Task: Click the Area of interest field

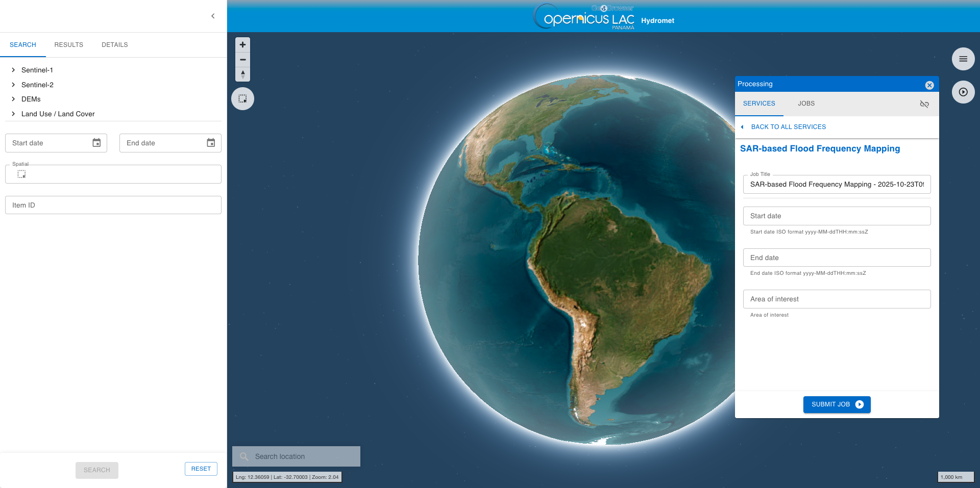Action: pos(837,299)
